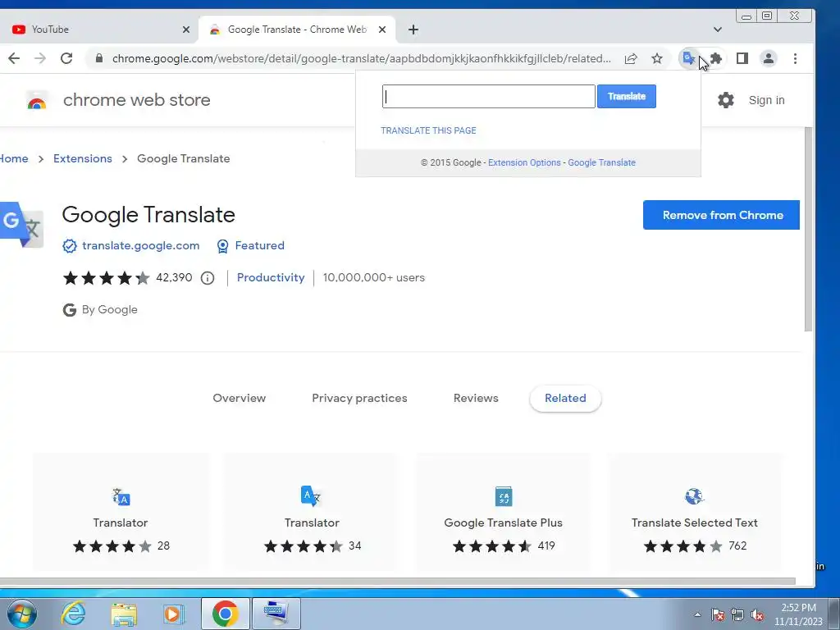Image resolution: width=840 pixels, height=630 pixels.
Task: Launch Internet Explorer from taskbar
Action: pos(73,614)
